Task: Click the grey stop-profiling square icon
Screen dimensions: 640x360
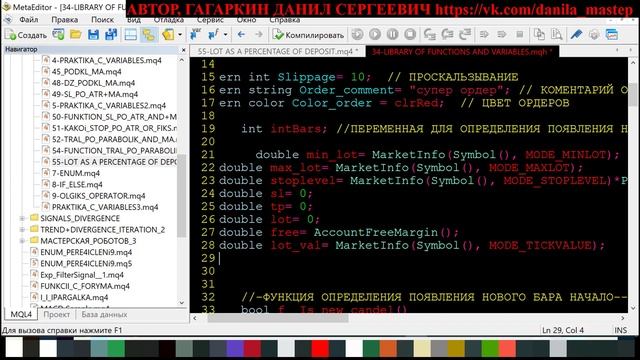Action: (x=520, y=35)
